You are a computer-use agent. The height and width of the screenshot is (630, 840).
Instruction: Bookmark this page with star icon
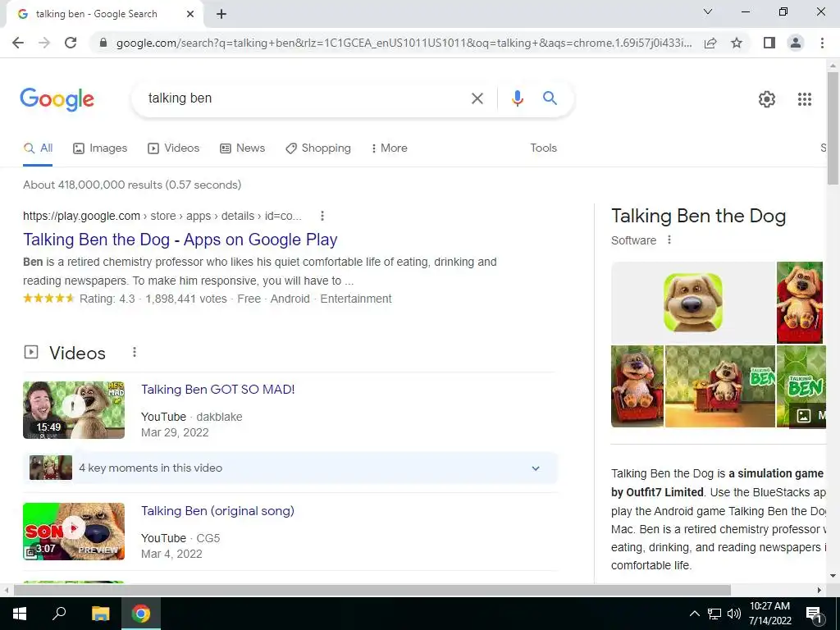click(x=737, y=43)
